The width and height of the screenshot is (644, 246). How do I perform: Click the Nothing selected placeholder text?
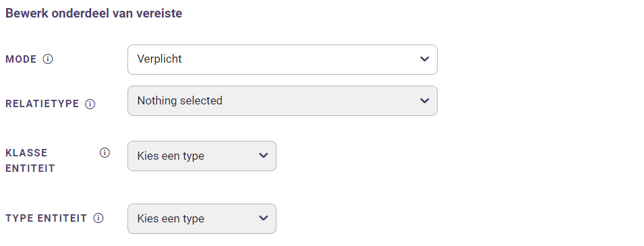tap(180, 100)
